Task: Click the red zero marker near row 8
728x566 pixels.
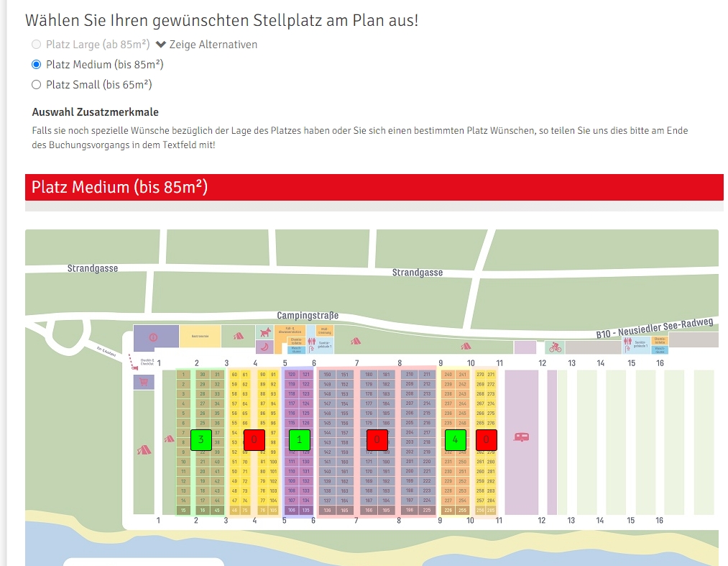Action: click(x=377, y=439)
